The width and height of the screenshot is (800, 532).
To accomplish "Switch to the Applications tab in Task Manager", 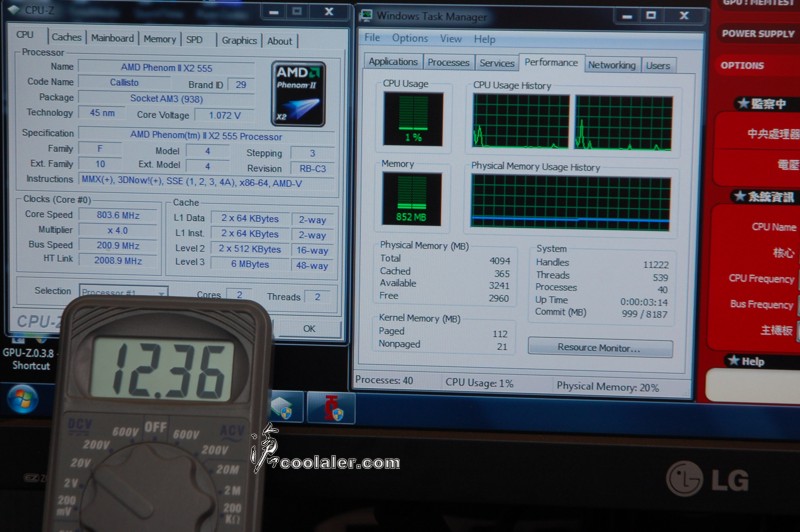I will [x=393, y=62].
